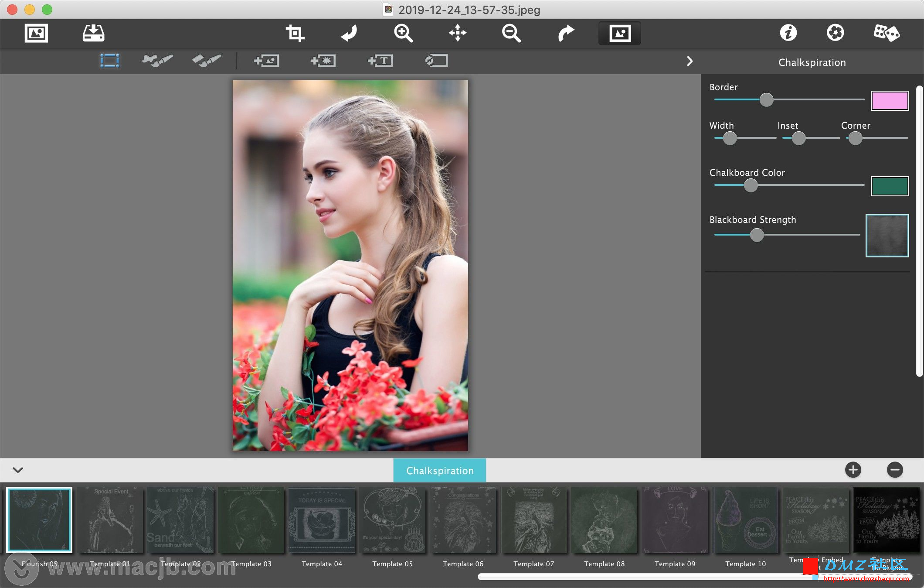Add an image layer icon
Screen dimensions: 924x588
coord(266,61)
